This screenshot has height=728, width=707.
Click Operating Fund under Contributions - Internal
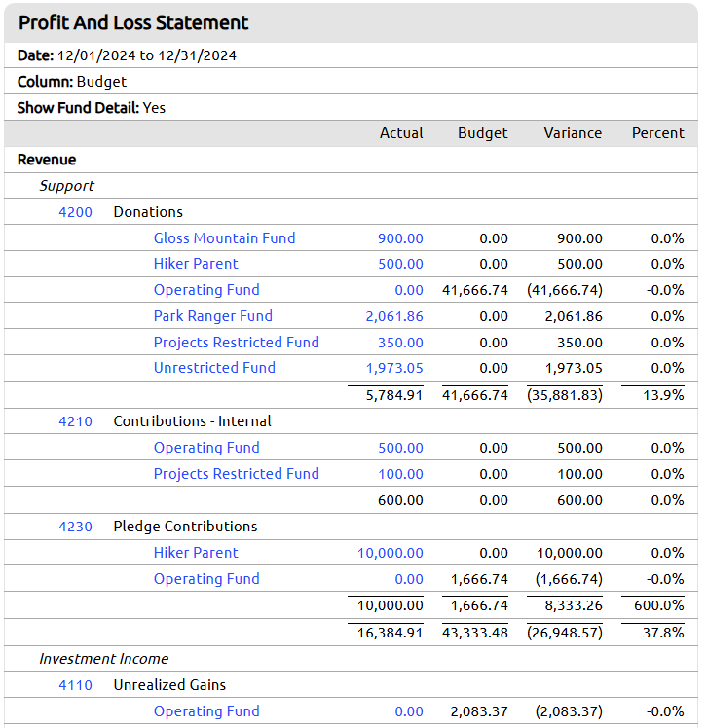click(206, 448)
